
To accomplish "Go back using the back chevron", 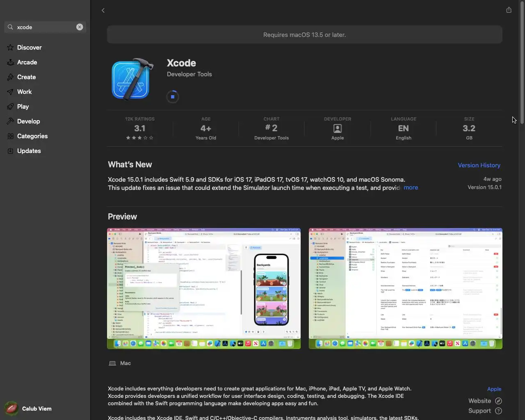I will coord(103,10).
